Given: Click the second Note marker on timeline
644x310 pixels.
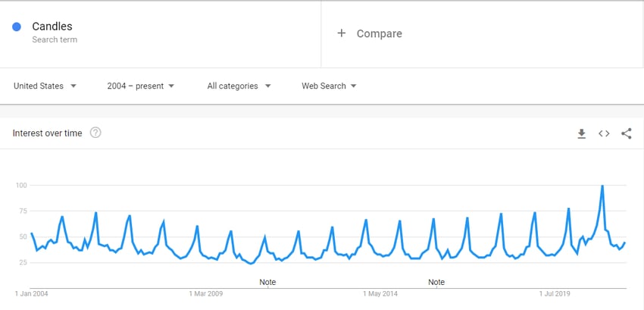Looking at the screenshot, I should pos(436,283).
